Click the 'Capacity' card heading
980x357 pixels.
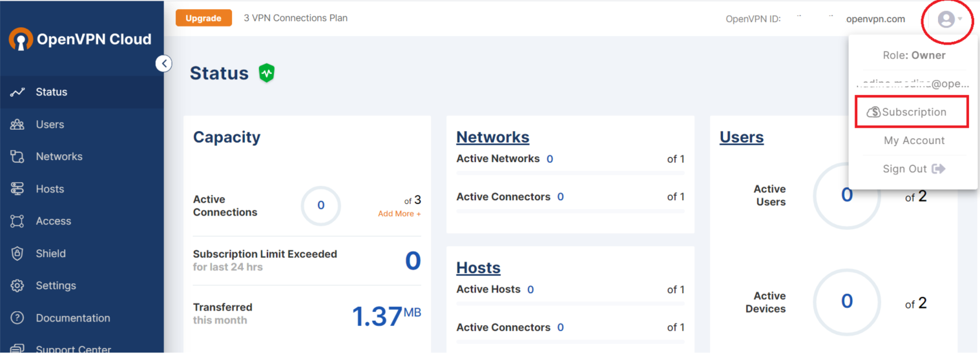227,137
